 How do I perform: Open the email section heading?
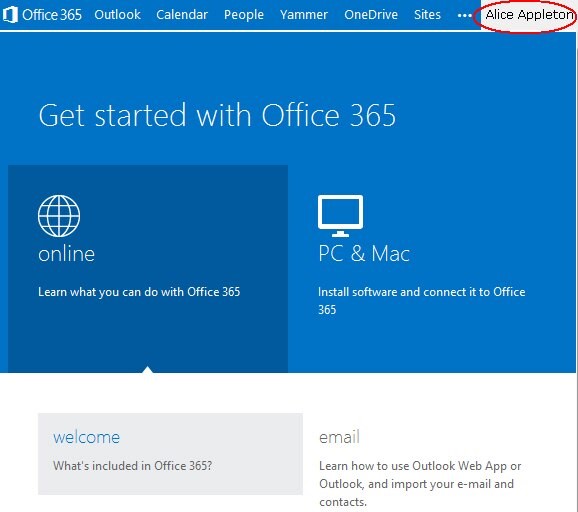(339, 437)
